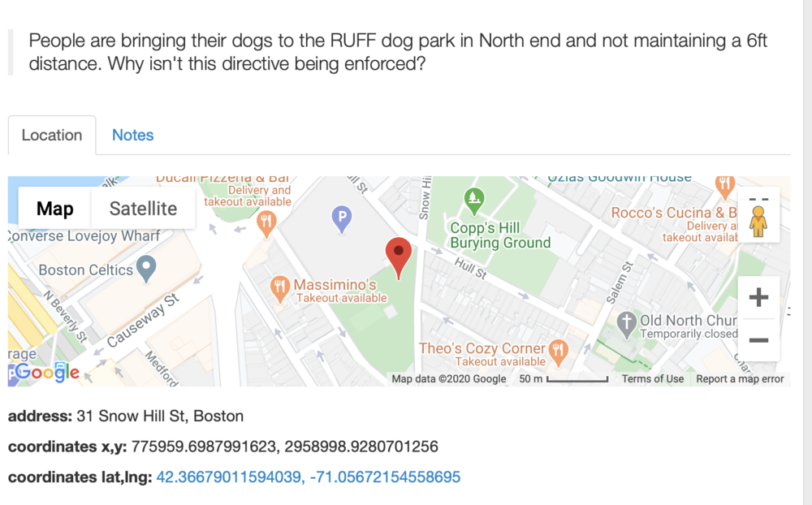Viewport: 812px width, 505px height.
Task: Toggle the 50 m map scale
Action: 564,378
